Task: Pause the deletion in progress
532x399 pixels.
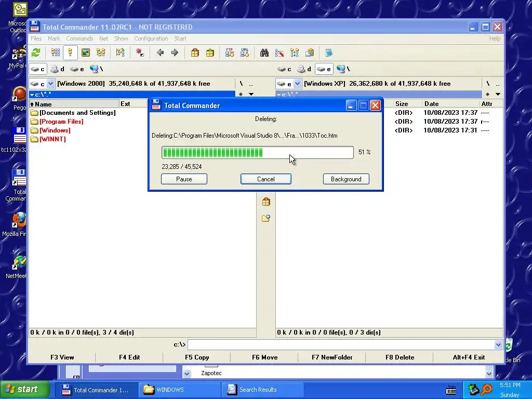Action: 184,179
